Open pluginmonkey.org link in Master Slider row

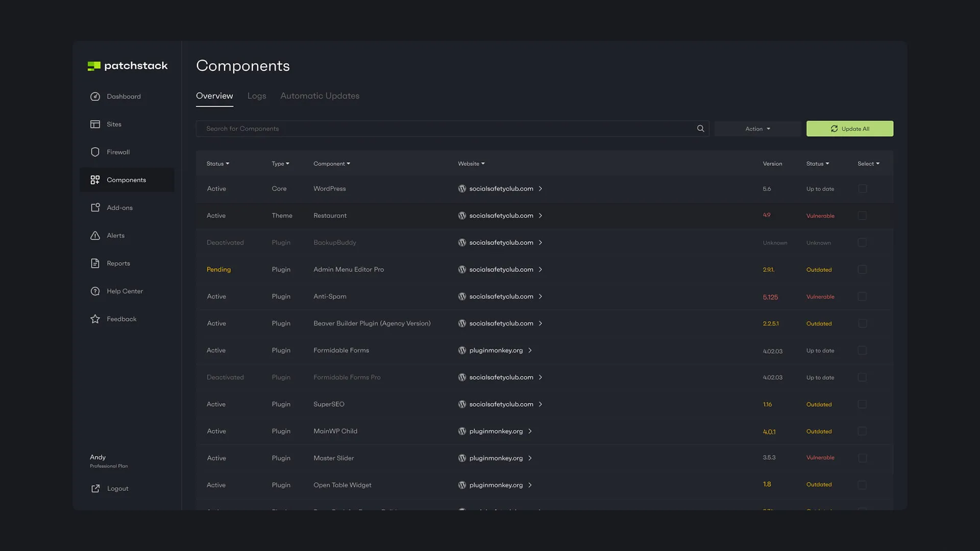(x=496, y=458)
